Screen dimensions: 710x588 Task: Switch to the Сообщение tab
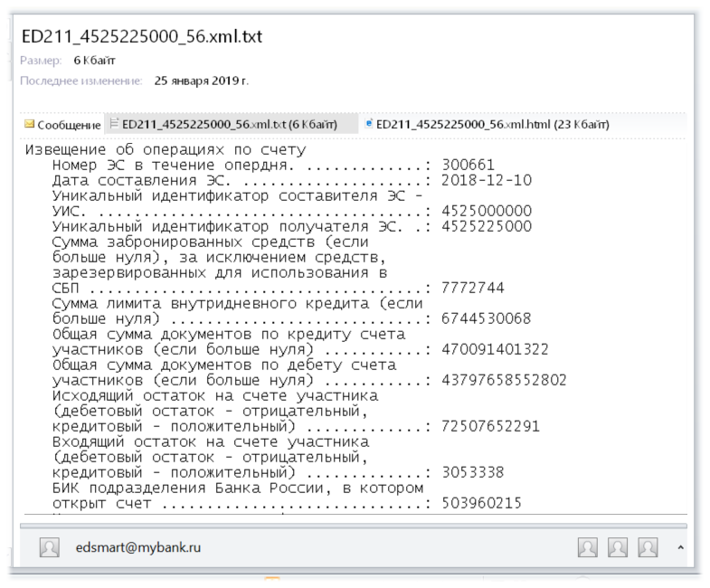[x=69, y=125]
